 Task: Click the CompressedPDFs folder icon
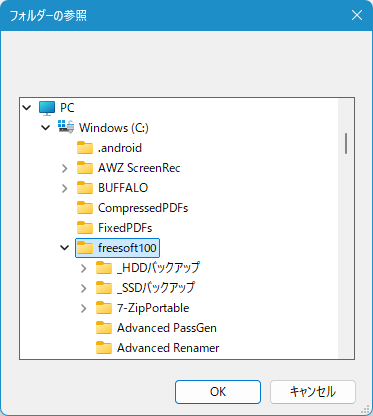(x=85, y=208)
